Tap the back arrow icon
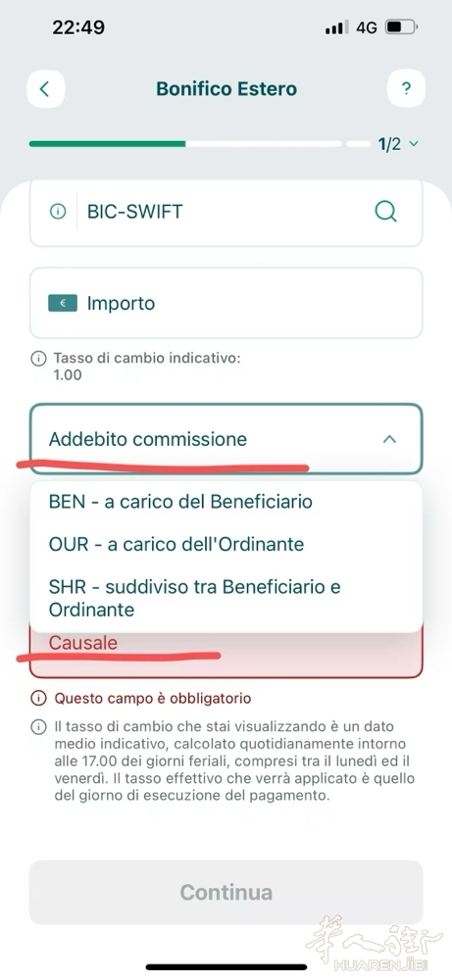Viewport: 452px width, 980px height. [45, 89]
